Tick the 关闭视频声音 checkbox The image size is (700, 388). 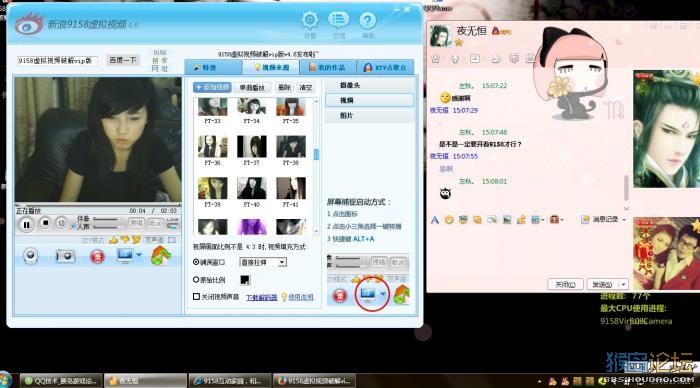click(196, 296)
